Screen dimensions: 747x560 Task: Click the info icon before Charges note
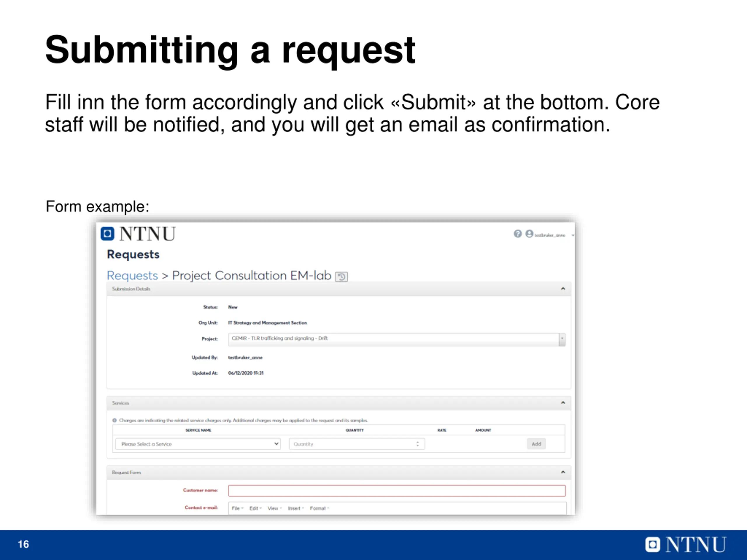pos(114,420)
